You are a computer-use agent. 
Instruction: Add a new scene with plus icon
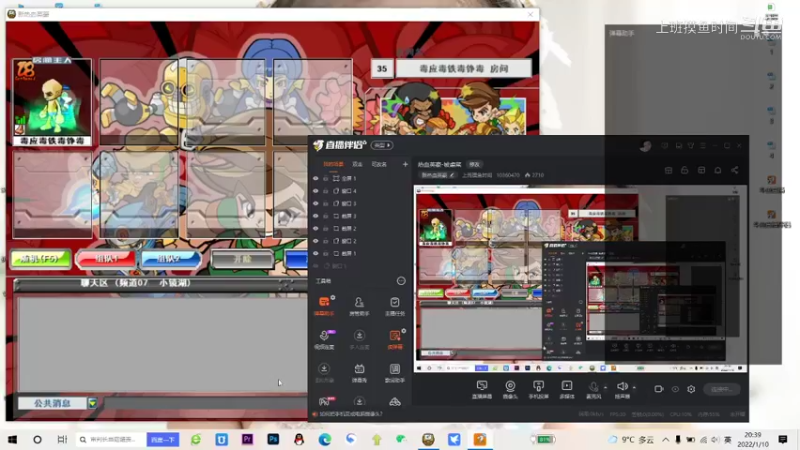point(405,164)
